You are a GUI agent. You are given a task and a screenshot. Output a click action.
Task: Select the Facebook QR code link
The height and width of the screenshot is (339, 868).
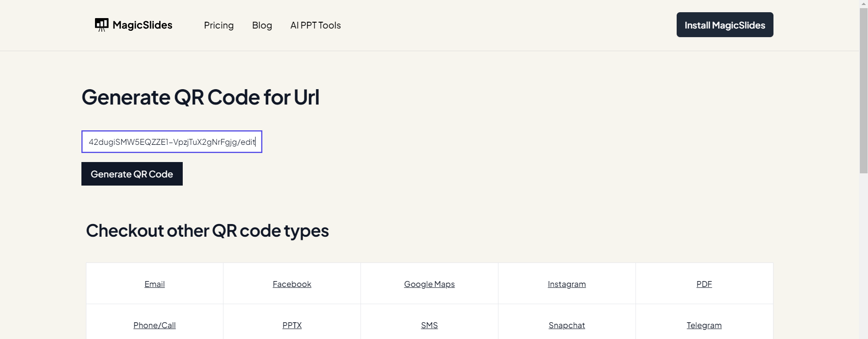point(292,284)
